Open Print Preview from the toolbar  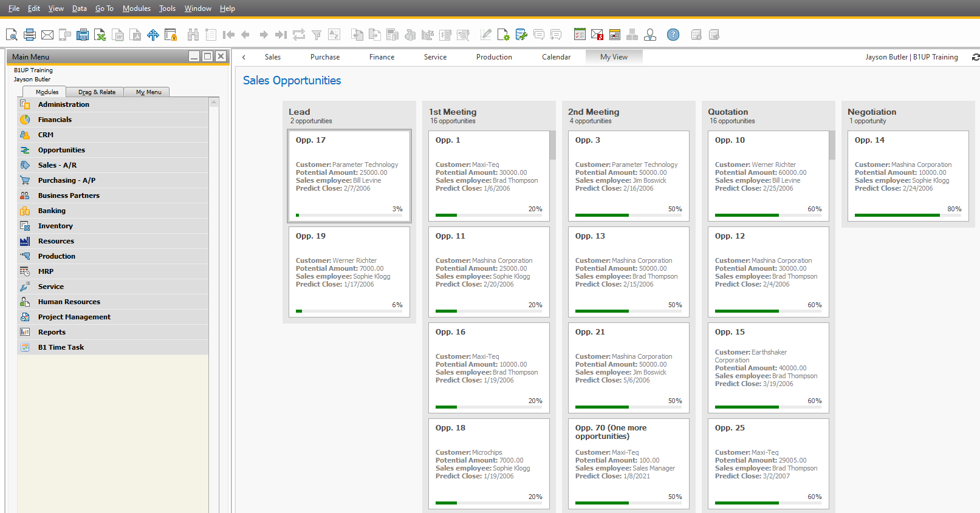pos(12,35)
